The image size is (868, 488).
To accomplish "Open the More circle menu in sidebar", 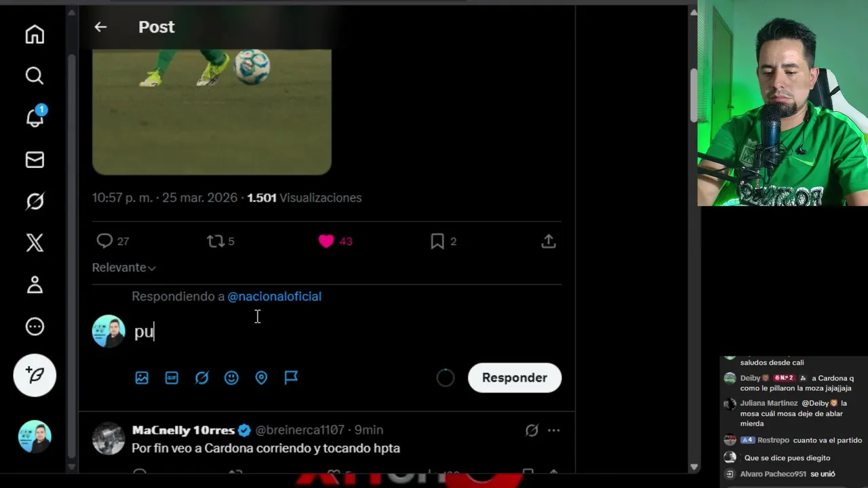I will [35, 327].
